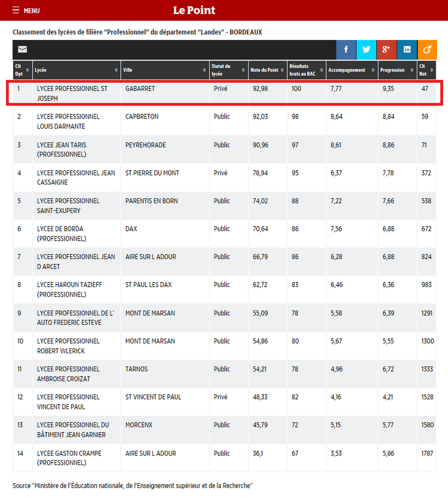Click Accompagnement value 3,53

[336, 453]
